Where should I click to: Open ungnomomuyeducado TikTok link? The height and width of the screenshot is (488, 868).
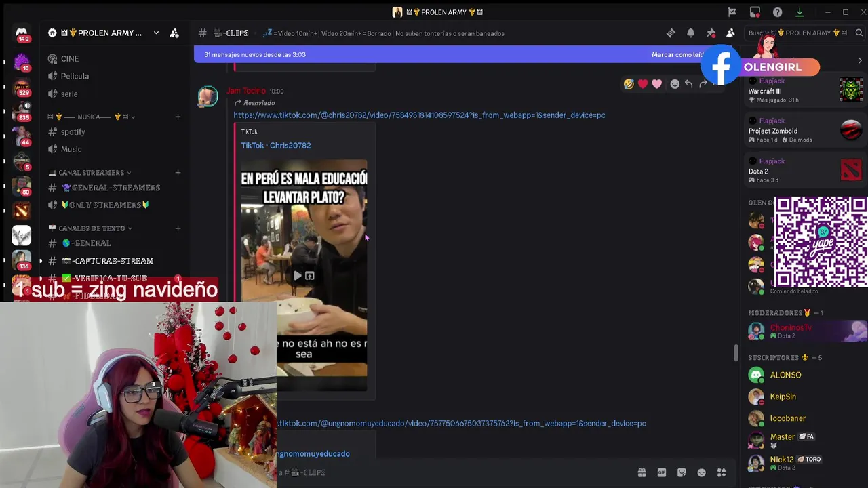coord(461,423)
